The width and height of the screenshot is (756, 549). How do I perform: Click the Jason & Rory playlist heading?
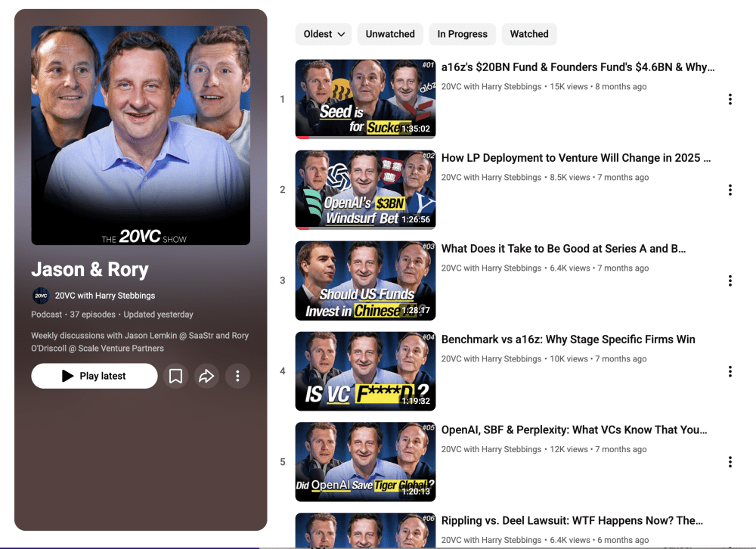pos(90,269)
